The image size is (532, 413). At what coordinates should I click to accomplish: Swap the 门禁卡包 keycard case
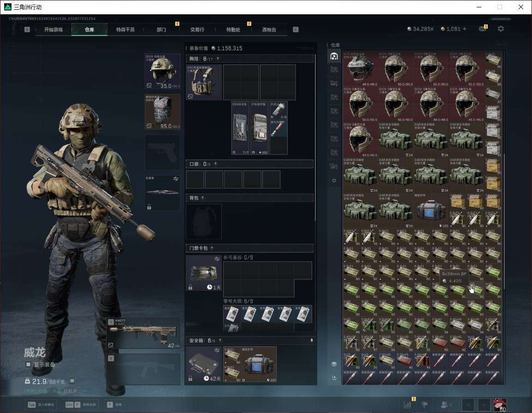(x=217, y=259)
